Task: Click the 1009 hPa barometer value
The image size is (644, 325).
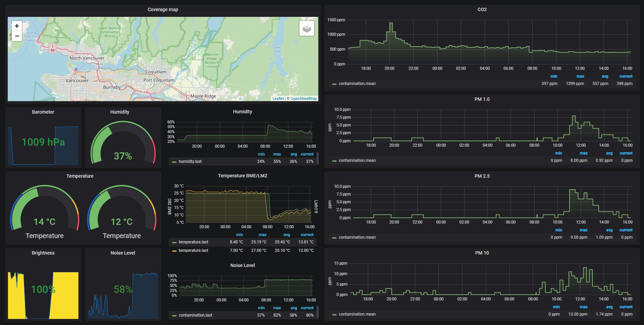Action: 43,142
